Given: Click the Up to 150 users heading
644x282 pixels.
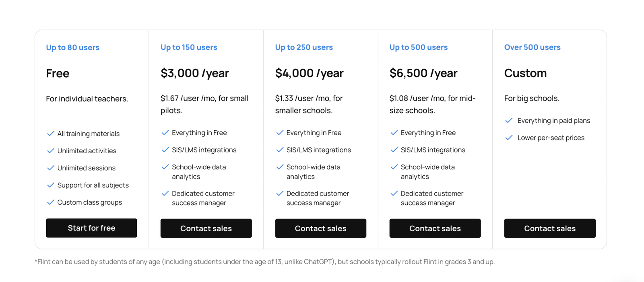Looking at the screenshot, I should click(189, 47).
